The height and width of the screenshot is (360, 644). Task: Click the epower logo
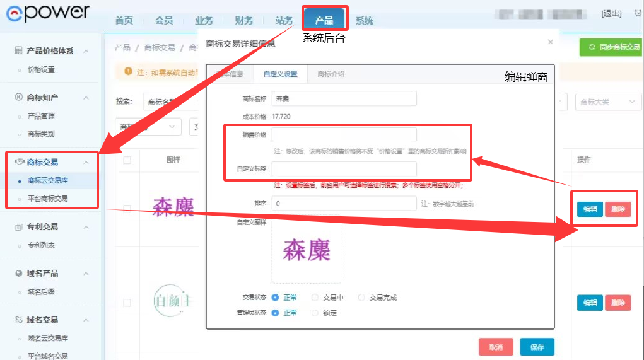(48, 13)
